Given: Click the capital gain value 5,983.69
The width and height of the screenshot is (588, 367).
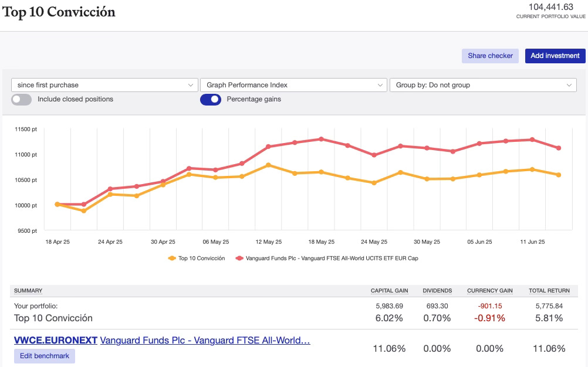Looking at the screenshot, I should pos(389,306).
